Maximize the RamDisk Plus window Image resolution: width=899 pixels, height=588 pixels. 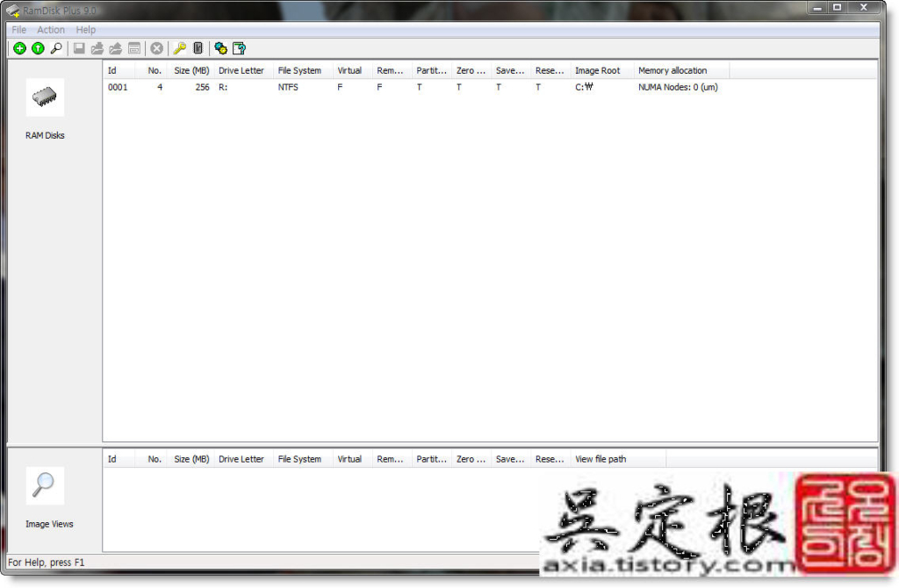pos(837,7)
